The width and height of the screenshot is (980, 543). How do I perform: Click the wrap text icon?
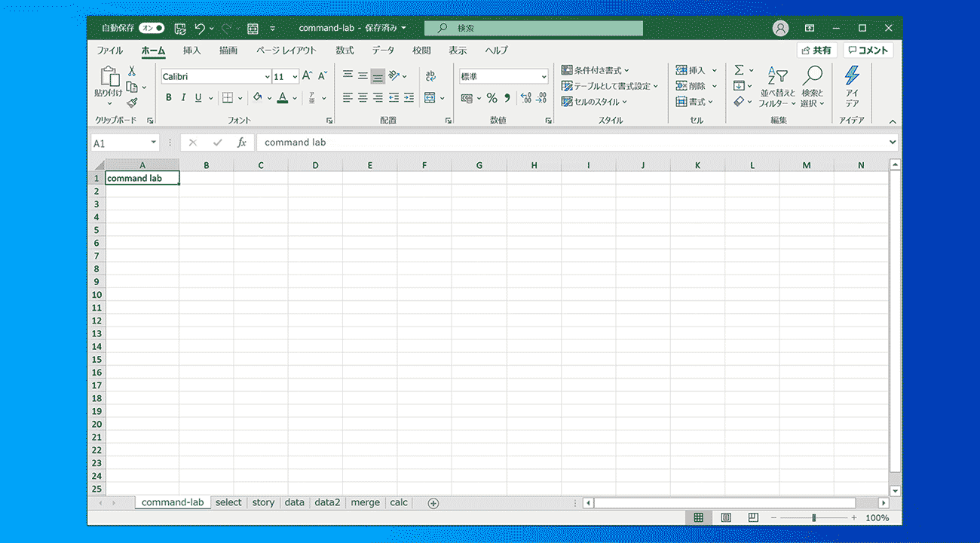430,75
